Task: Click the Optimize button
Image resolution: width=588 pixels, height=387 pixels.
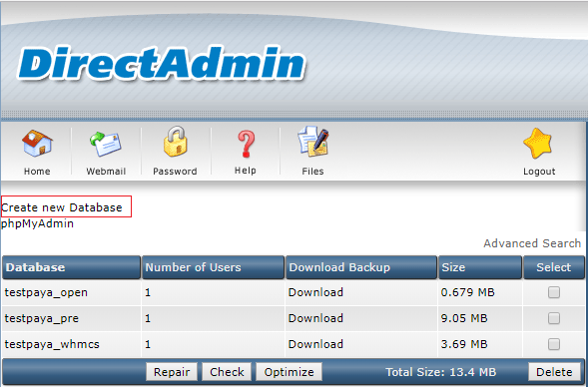Action: (x=290, y=372)
